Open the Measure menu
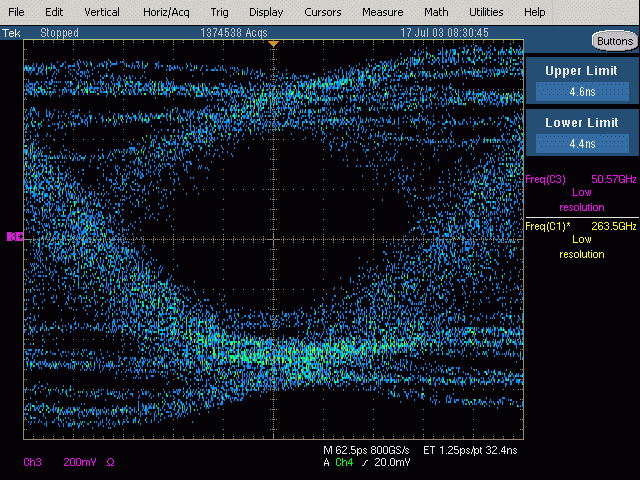640x480 pixels. (x=382, y=12)
